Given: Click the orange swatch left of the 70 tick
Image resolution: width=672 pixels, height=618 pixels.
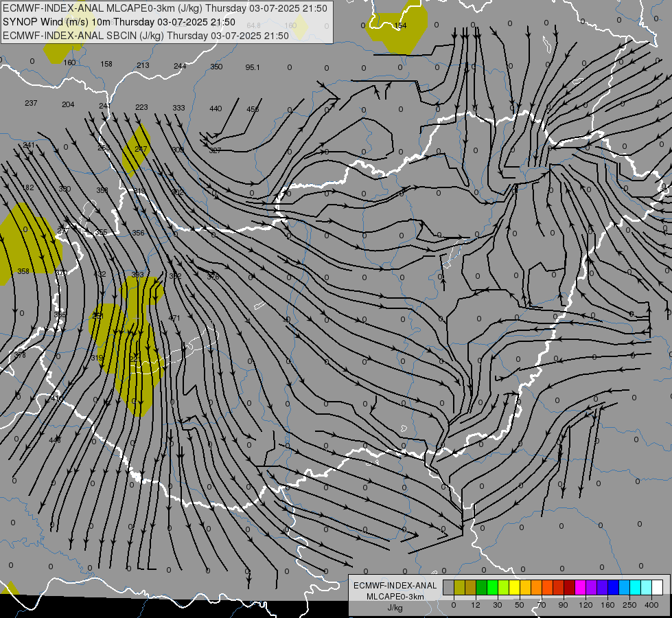Looking at the screenshot, I should [x=537, y=587].
